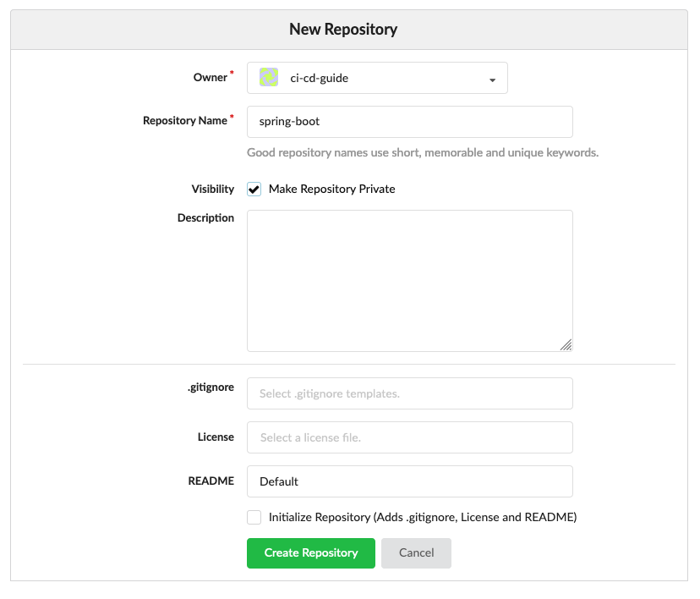700x599 pixels.
Task: Click the Cancel button
Action: pyautogui.click(x=416, y=553)
